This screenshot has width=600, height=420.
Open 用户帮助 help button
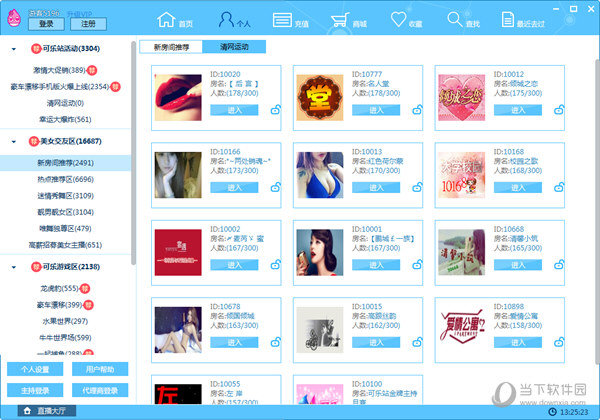[x=100, y=369]
